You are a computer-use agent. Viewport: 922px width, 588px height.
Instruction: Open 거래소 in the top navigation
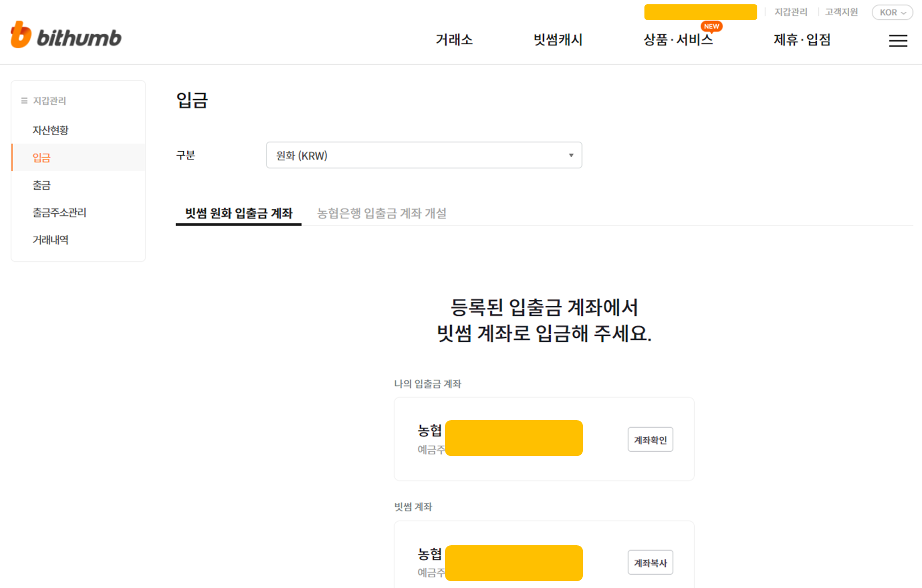click(x=454, y=40)
